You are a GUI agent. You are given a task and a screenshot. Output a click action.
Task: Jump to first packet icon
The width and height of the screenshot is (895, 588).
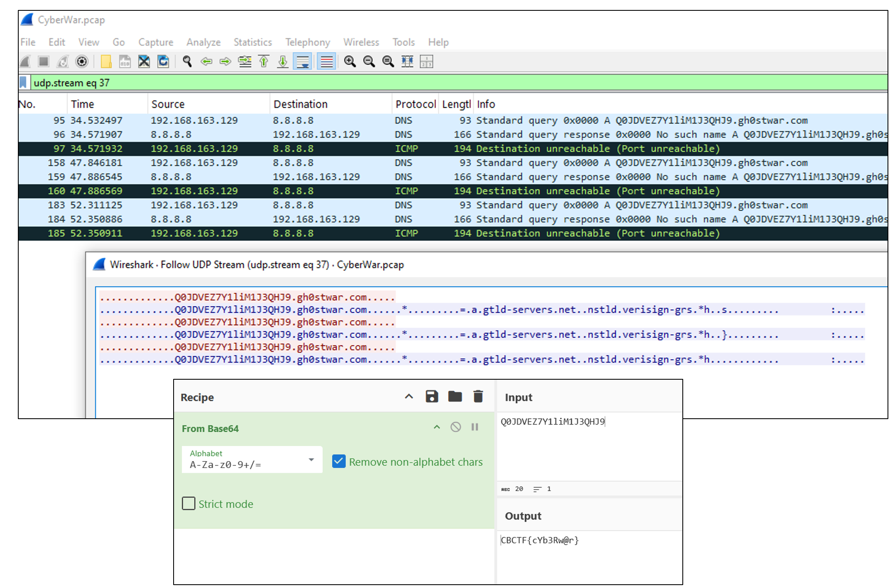(264, 62)
